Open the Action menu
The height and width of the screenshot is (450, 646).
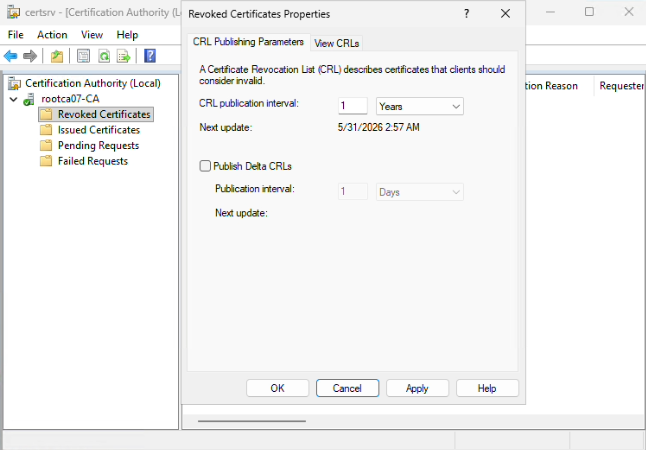pyautogui.click(x=52, y=35)
